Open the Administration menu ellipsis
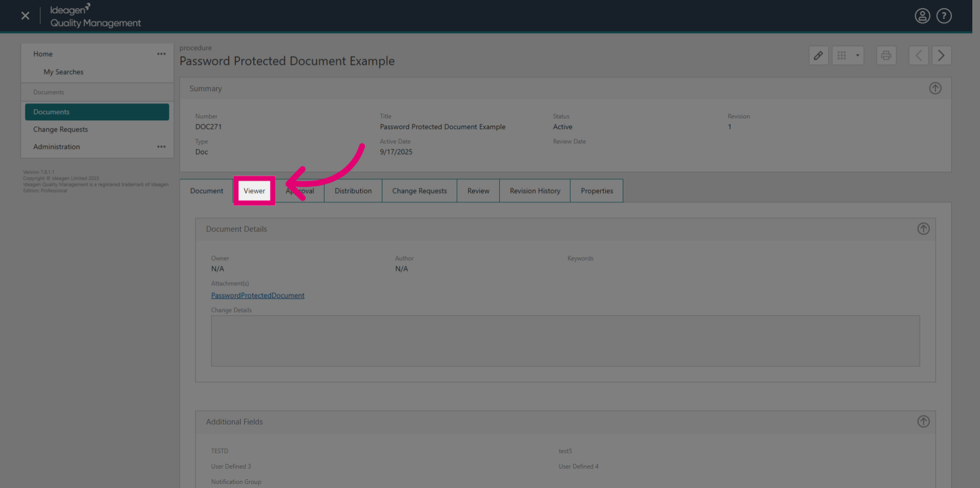This screenshot has width=980, height=488. click(x=161, y=147)
